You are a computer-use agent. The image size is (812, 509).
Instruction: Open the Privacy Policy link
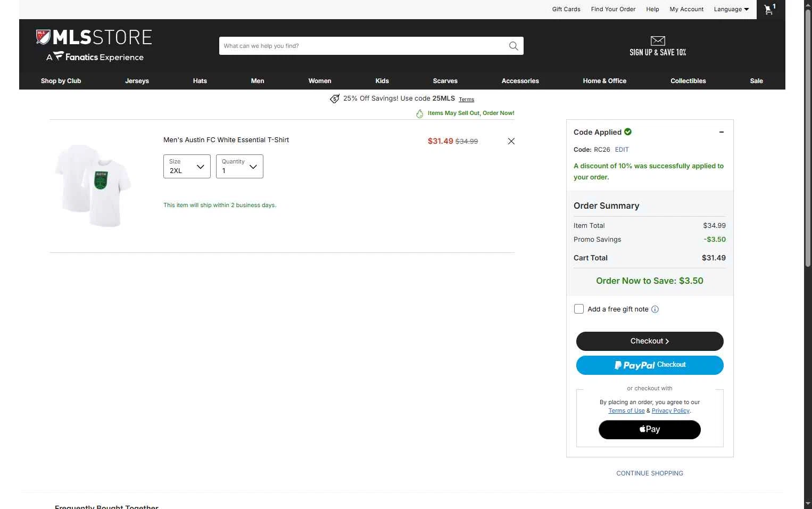point(670,411)
